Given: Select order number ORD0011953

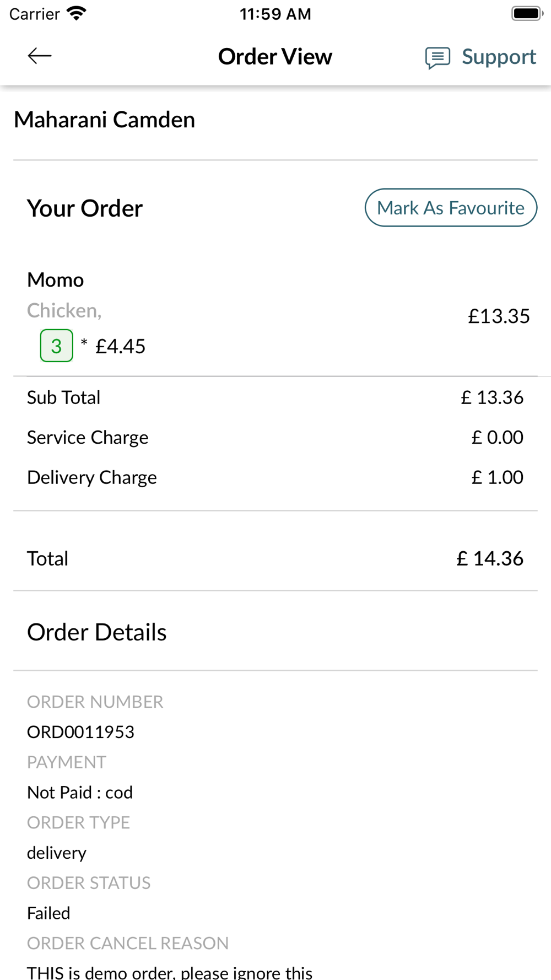Looking at the screenshot, I should (80, 732).
